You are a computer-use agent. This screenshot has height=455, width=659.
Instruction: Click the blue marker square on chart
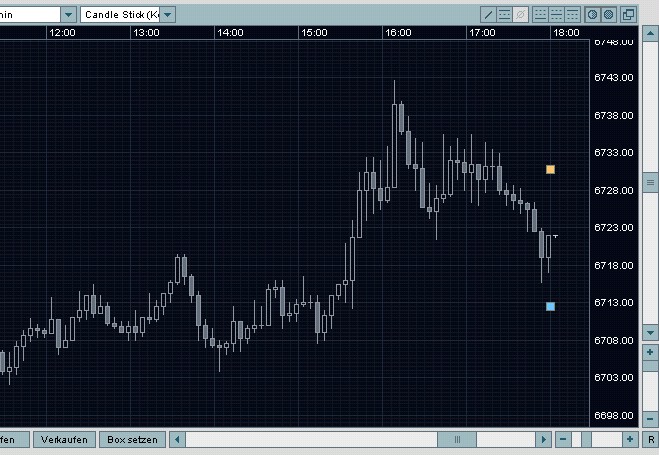pyautogui.click(x=550, y=307)
